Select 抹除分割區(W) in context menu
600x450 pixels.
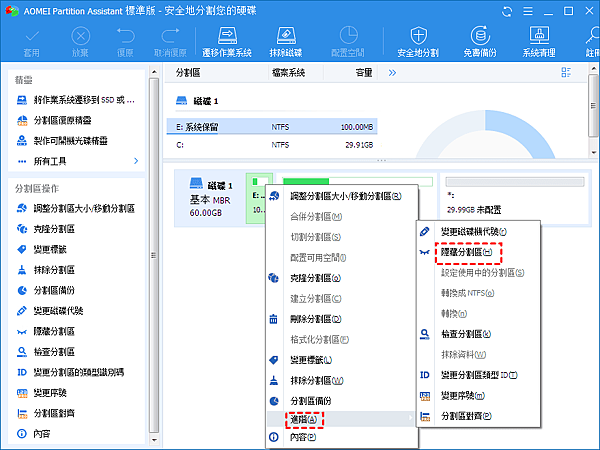341,380
